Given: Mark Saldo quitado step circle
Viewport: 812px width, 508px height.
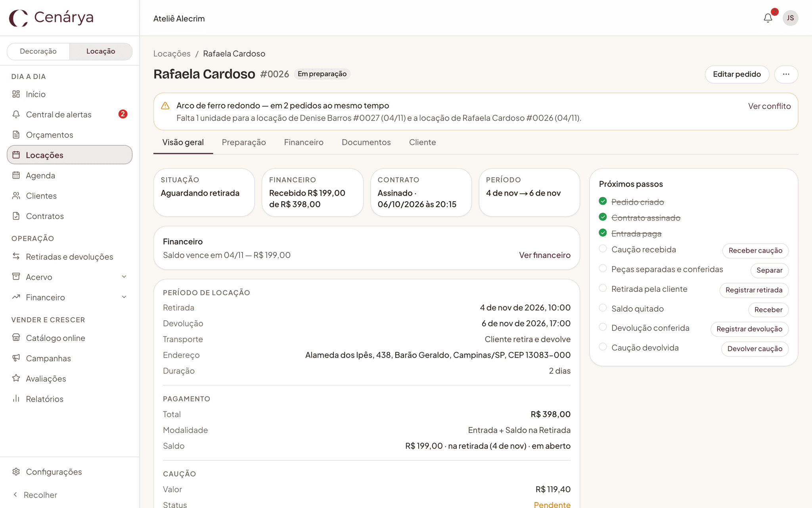Looking at the screenshot, I should (603, 308).
